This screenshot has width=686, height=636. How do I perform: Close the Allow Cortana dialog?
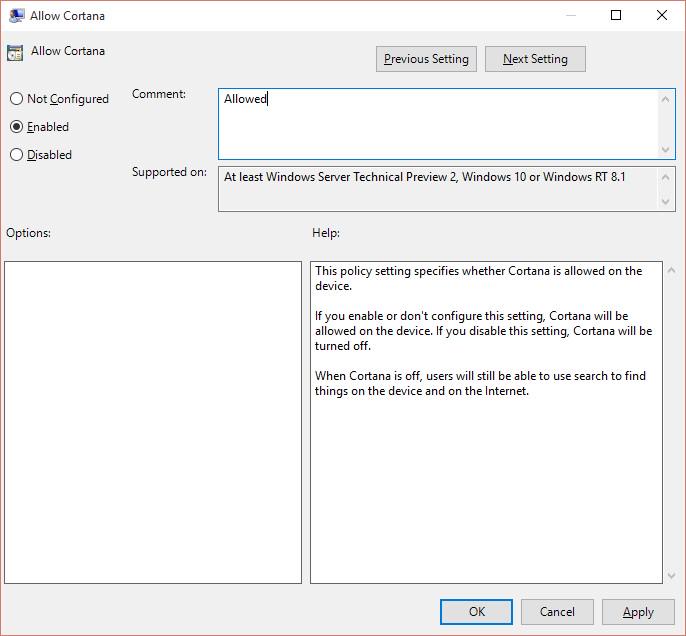point(662,15)
